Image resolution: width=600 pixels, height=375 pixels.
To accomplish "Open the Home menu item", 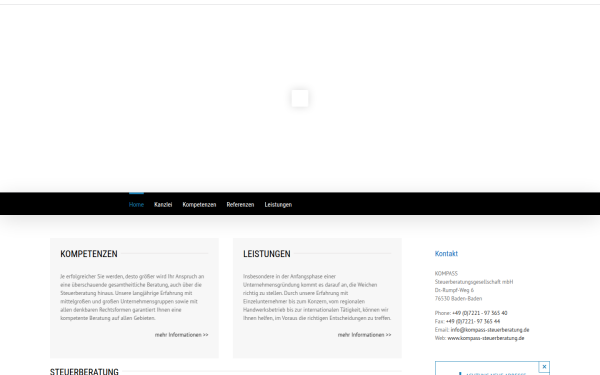I will pyautogui.click(x=136, y=205).
